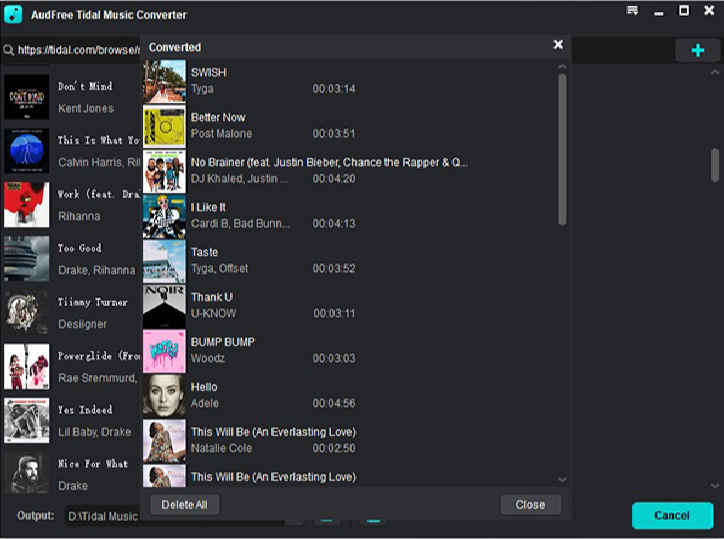Close the Converted dialog with X
Image resolution: width=724 pixels, height=539 pixels.
[558, 45]
